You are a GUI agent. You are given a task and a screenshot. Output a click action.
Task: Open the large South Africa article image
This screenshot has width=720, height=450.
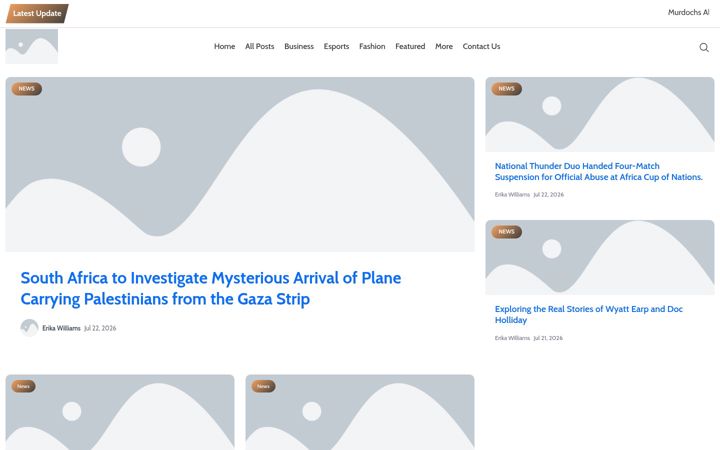240,164
